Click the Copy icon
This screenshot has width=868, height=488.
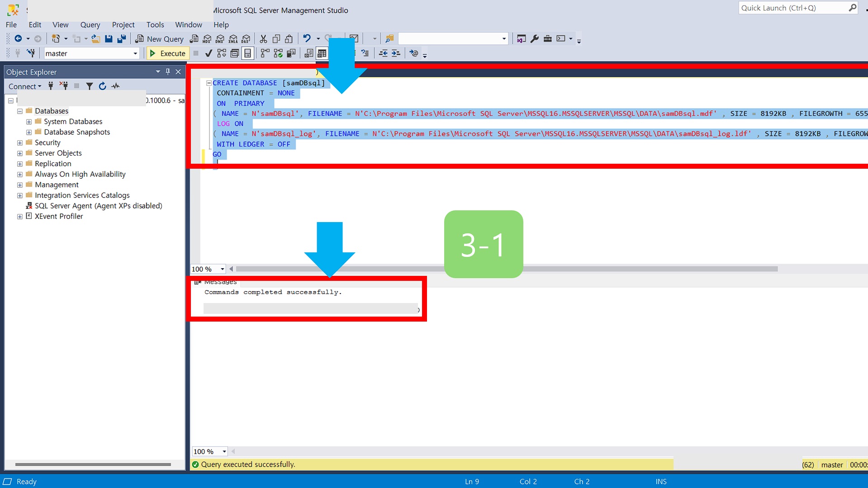(276, 39)
